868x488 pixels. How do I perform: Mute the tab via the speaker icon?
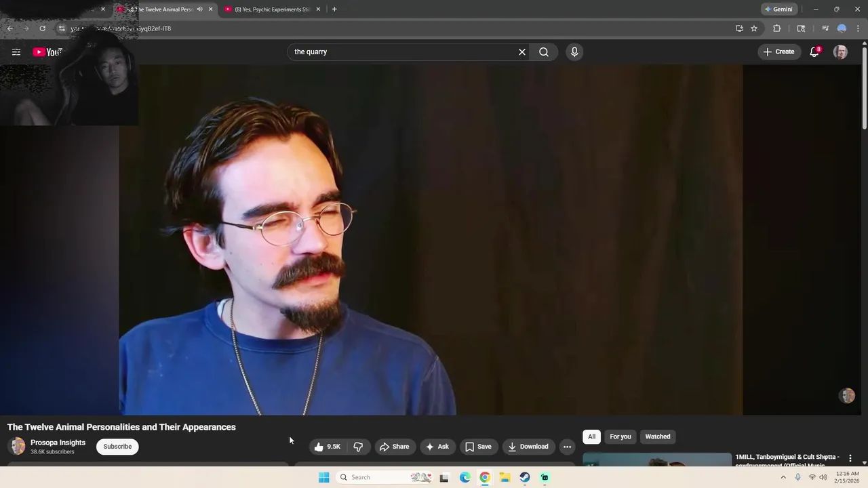[x=199, y=9]
